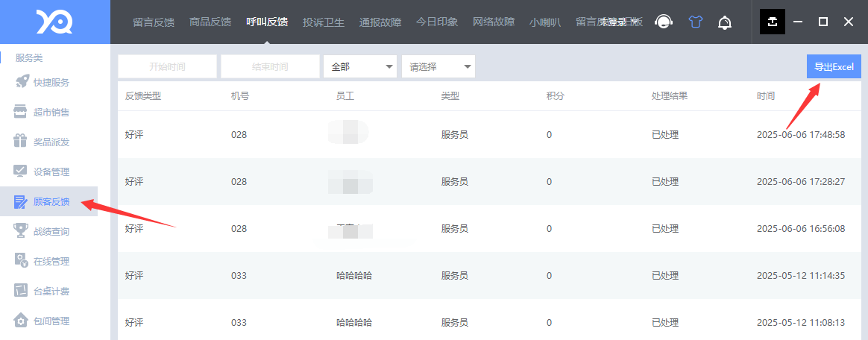Screen dimensions: 868x340
Task: Open the customer service headset icon
Action: [663, 22]
